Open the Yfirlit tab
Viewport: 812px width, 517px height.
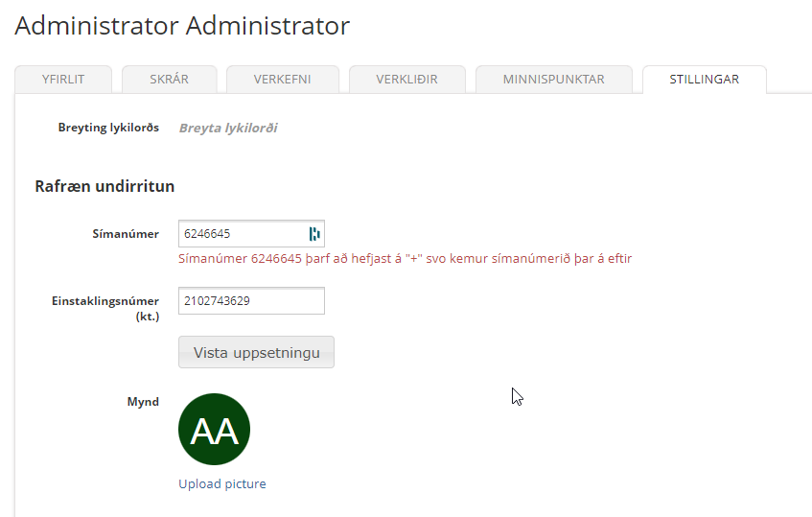pyautogui.click(x=64, y=80)
